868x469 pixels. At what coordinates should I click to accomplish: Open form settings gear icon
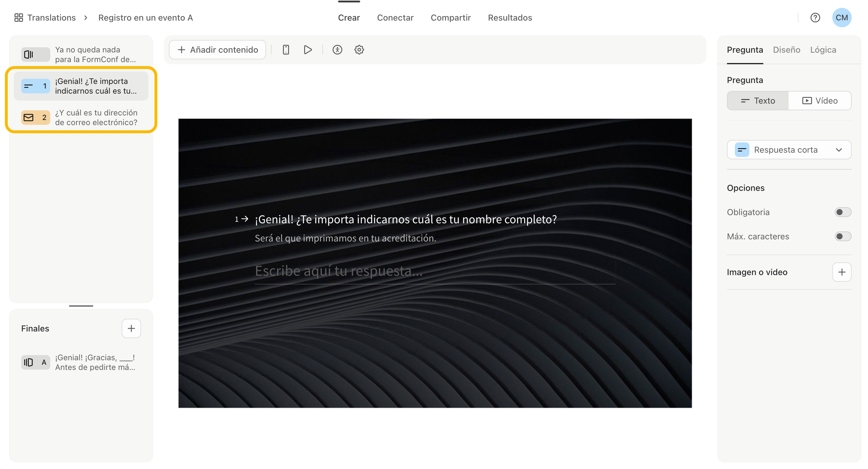click(359, 50)
